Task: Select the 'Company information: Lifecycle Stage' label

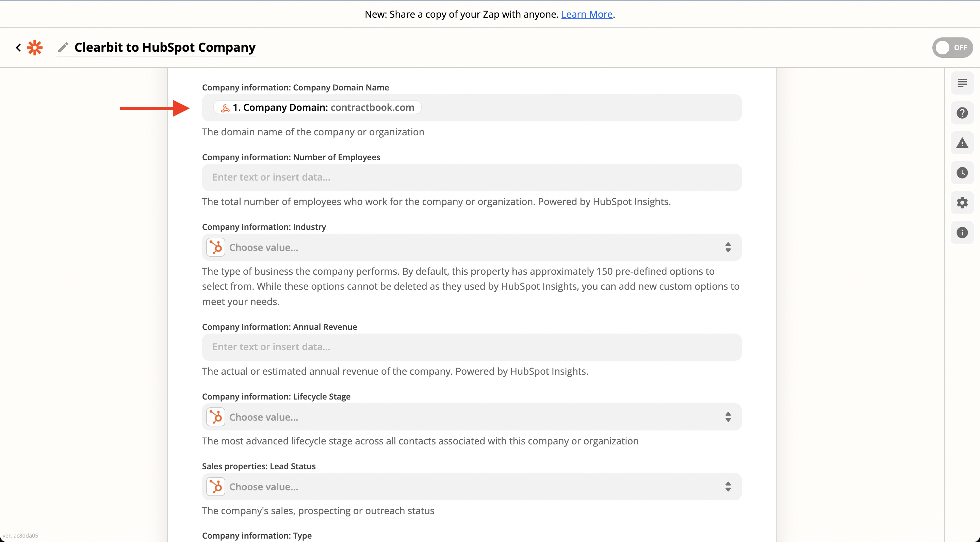Action: coord(276,396)
